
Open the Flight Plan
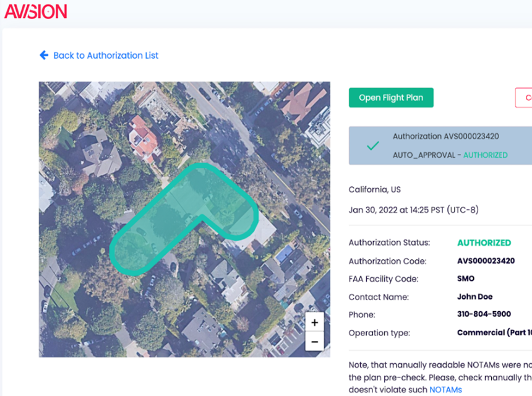[391, 98]
